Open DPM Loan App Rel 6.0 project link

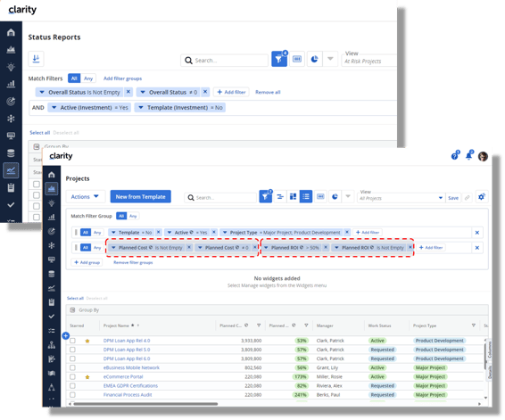pyautogui.click(x=127, y=358)
